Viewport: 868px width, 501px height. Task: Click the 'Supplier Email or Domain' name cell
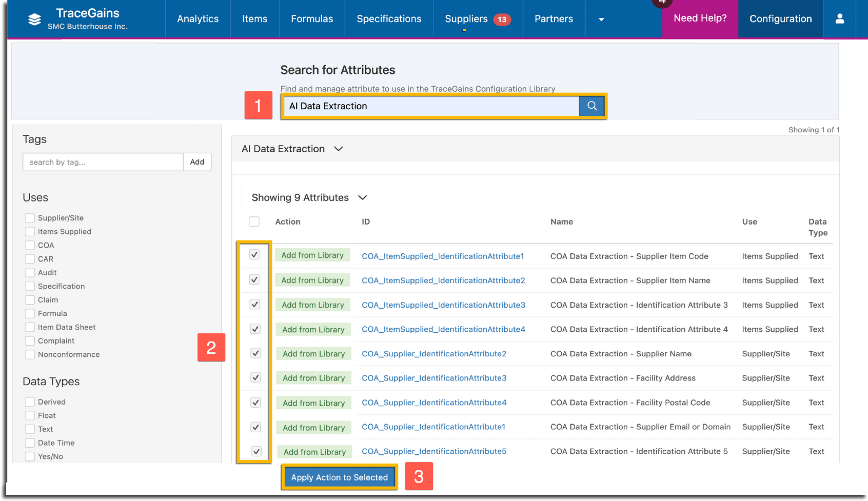tap(640, 427)
